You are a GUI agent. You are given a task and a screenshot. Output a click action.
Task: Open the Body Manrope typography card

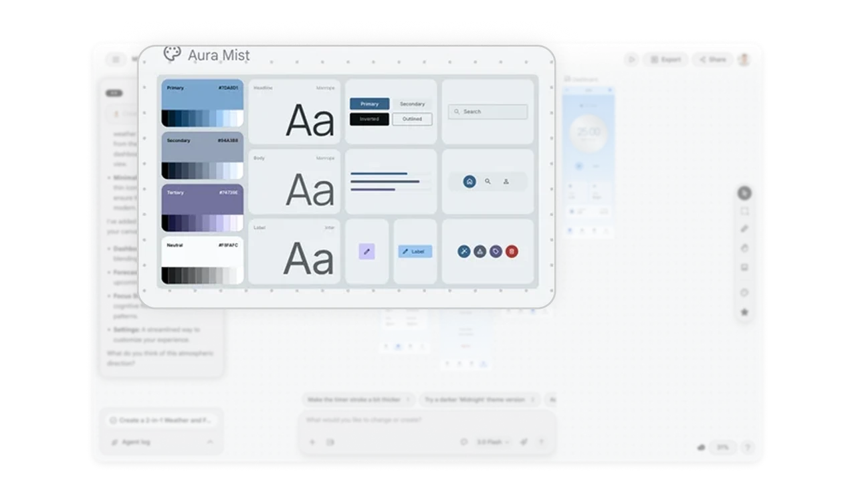point(294,182)
